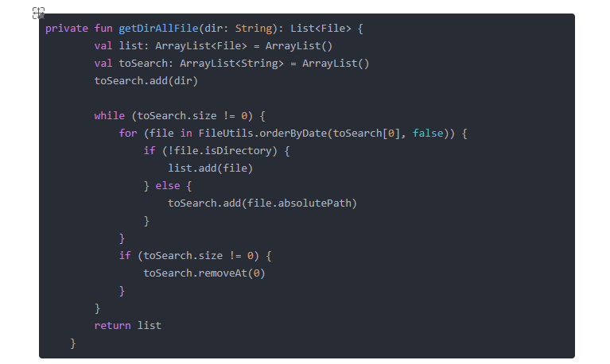Click the 'val list' declaration line

213,46
